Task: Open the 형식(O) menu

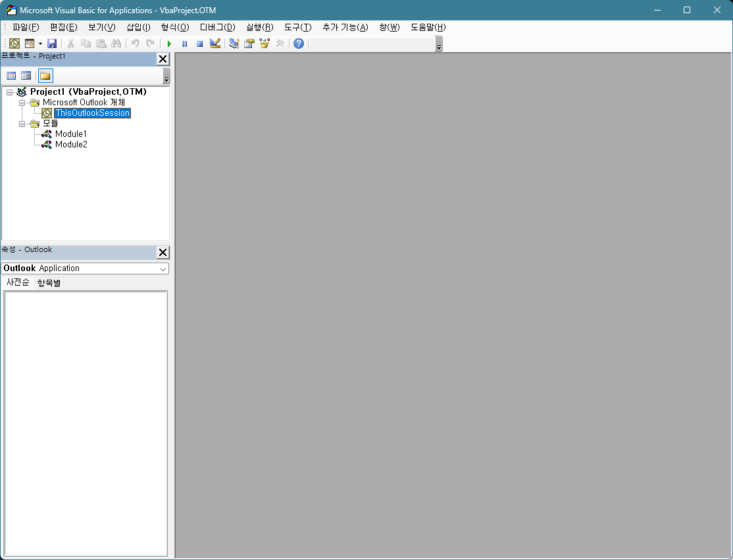Action: click(175, 27)
